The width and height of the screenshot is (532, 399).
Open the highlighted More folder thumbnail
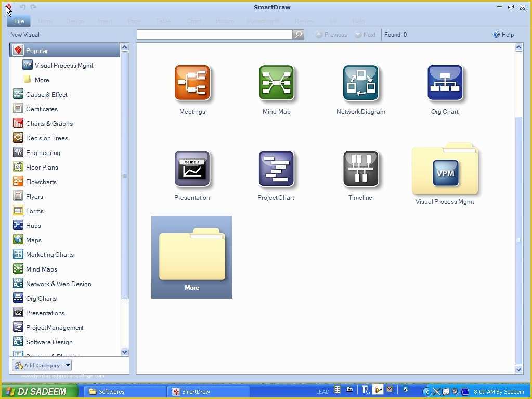point(192,257)
